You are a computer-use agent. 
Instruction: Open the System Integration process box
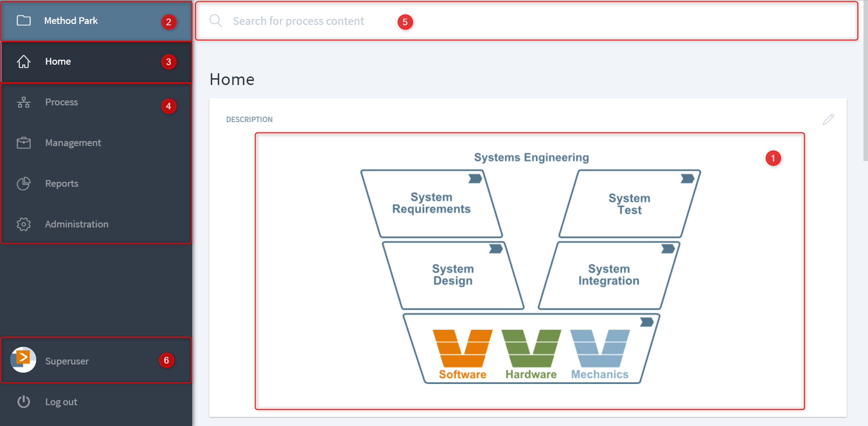point(609,275)
